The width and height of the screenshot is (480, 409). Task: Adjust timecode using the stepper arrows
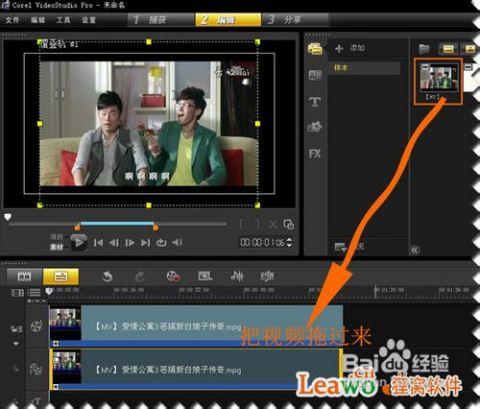point(289,242)
